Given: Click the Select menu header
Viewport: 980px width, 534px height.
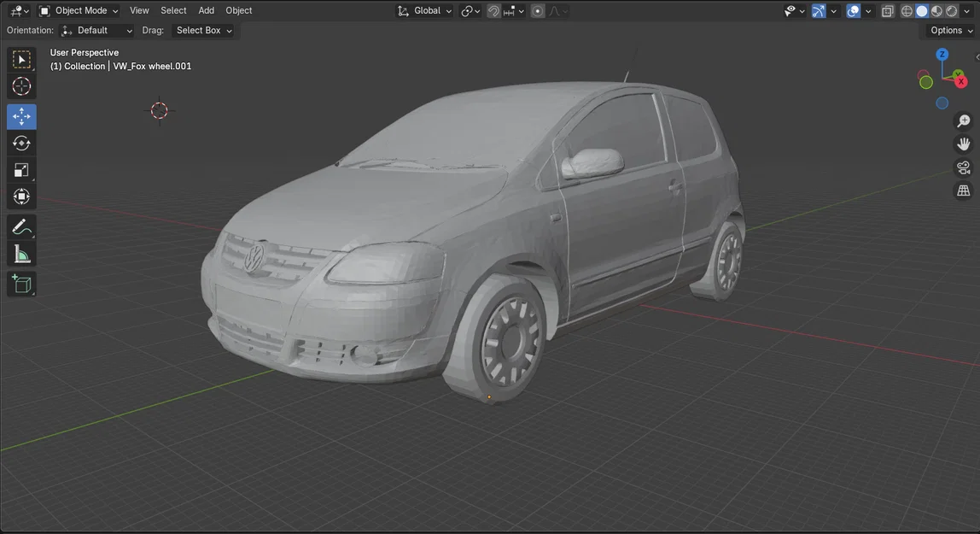Looking at the screenshot, I should [173, 10].
